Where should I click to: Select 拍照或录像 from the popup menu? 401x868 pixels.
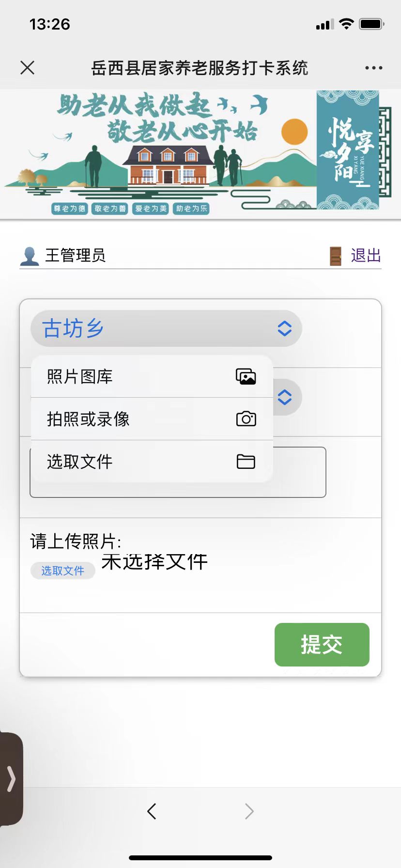(152, 419)
